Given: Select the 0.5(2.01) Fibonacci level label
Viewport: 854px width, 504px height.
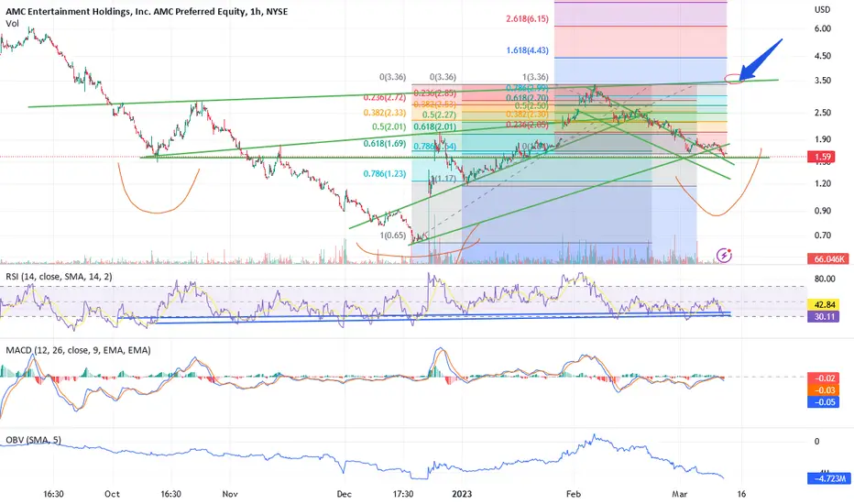Looking at the screenshot, I should pyautogui.click(x=389, y=127).
